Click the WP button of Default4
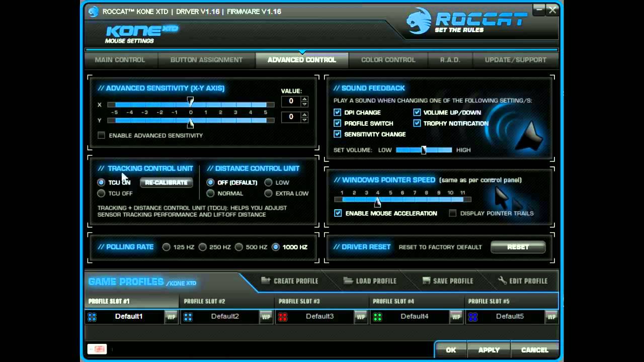The height and width of the screenshot is (362, 644). pos(456,317)
